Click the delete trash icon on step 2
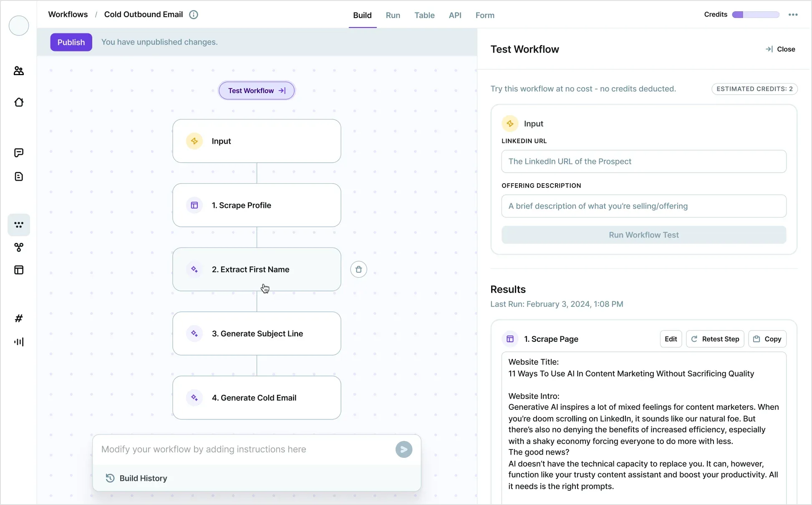 pos(358,269)
